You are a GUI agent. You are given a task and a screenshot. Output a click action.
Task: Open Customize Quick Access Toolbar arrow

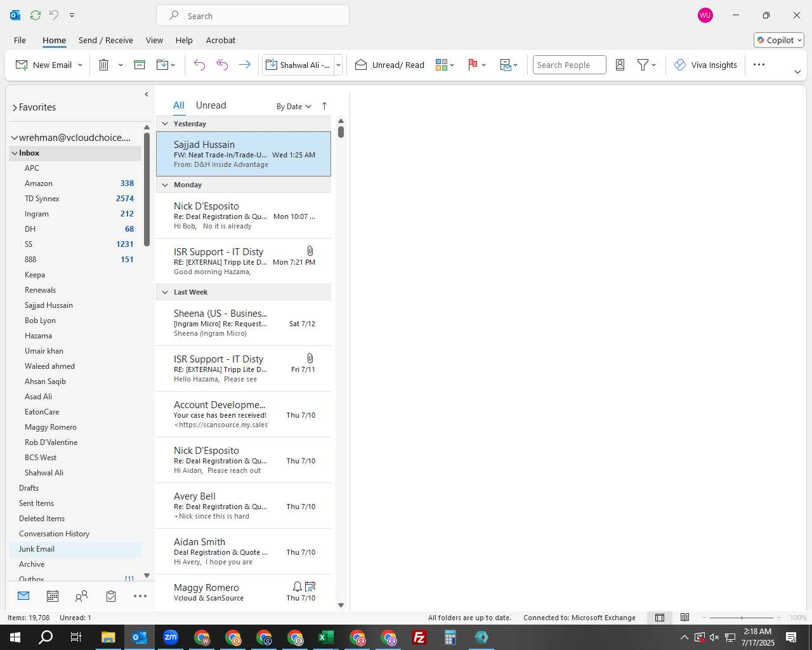(72, 15)
